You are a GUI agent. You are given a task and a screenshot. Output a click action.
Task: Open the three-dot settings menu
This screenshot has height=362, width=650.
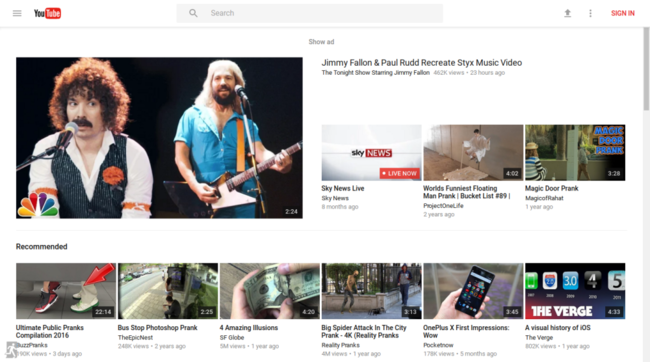(x=590, y=13)
